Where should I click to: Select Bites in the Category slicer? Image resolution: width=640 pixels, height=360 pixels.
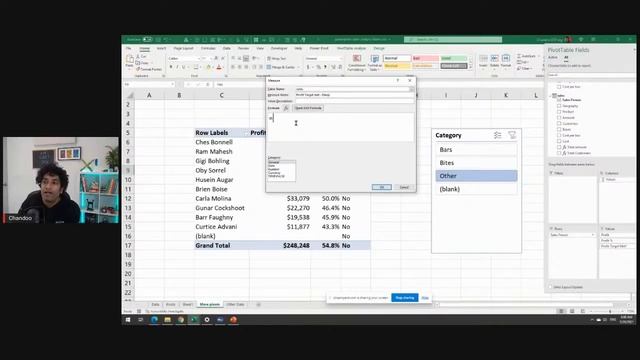coord(476,163)
